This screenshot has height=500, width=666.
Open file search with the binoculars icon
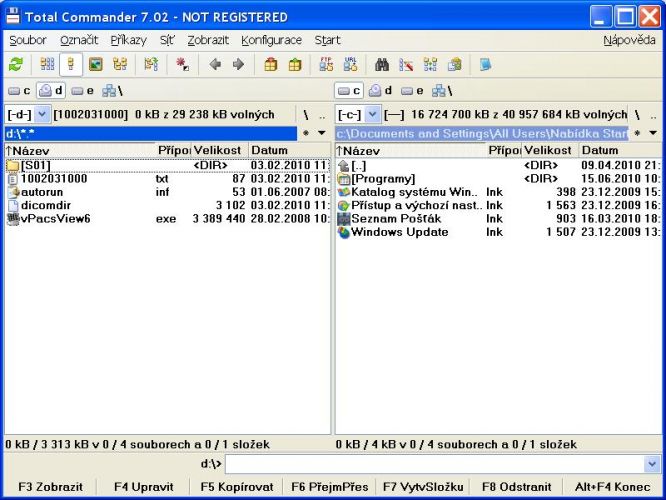pos(382,65)
